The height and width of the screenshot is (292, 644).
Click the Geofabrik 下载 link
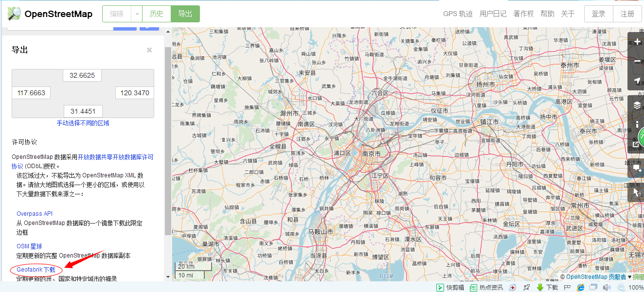(x=36, y=270)
